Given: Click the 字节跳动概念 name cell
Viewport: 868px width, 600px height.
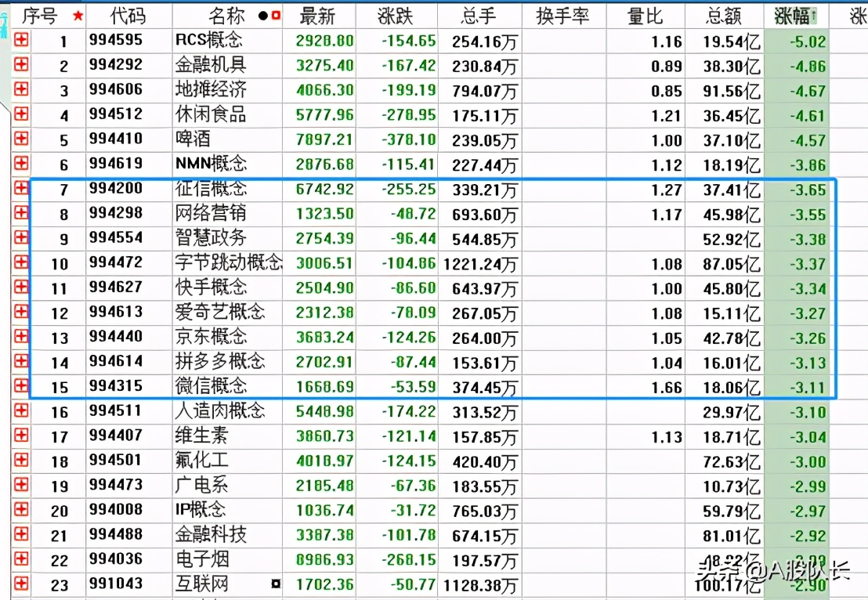Looking at the screenshot, I should click(229, 262).
